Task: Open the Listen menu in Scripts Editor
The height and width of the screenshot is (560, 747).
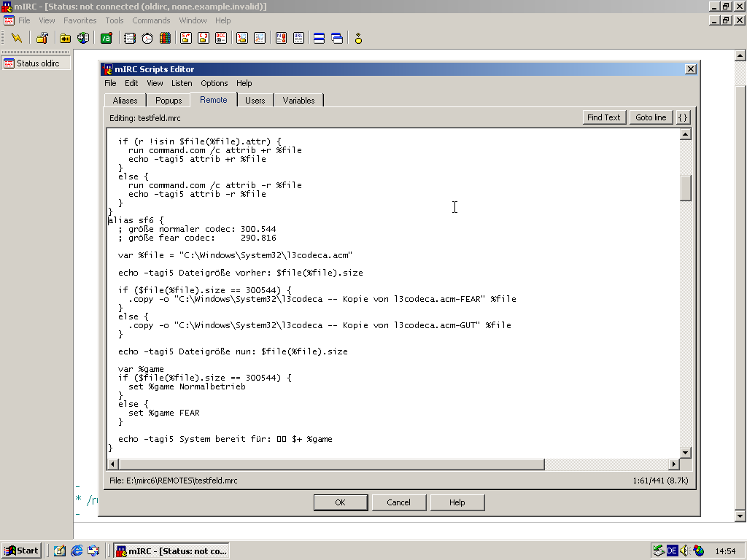Action: [x=182, y=83]
